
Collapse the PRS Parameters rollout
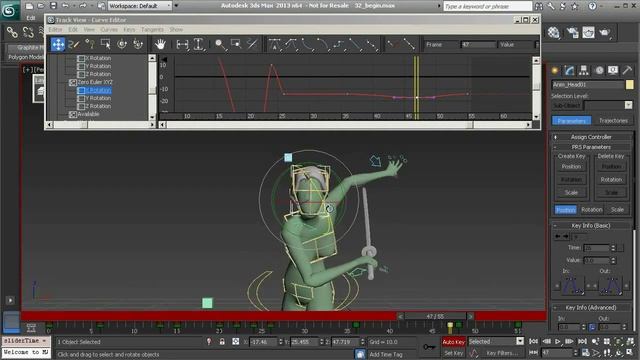[591, 147]
